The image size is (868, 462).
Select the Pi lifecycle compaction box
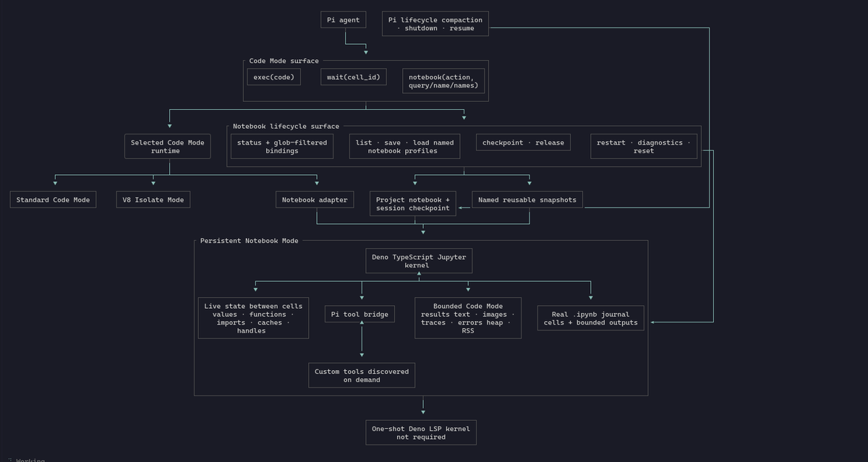pyautogui.click(x=435, y=23)
